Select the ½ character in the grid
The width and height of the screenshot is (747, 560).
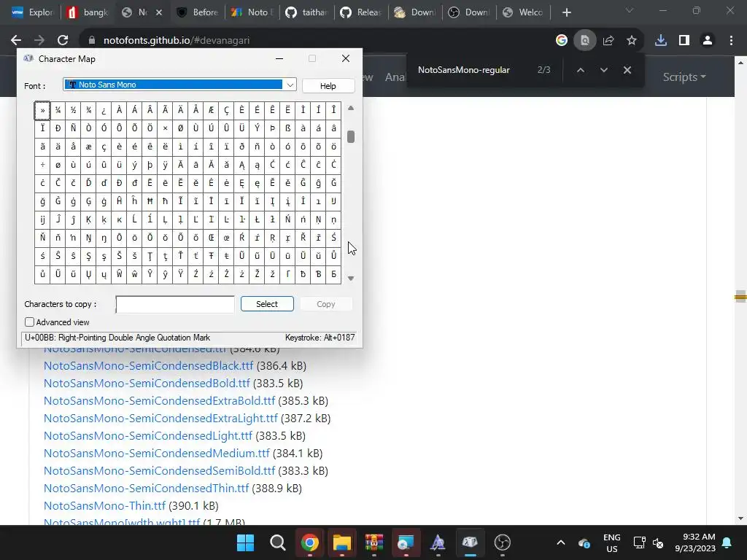pyautogui.click(x=73, y=111)
